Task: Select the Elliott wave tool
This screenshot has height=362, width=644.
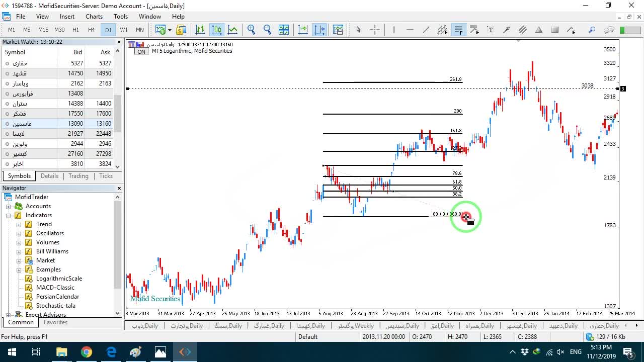Action: 571,30
